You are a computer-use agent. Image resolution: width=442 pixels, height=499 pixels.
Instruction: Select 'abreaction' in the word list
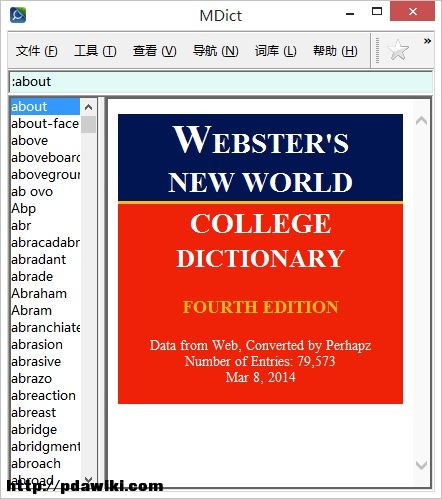(45, 396)
